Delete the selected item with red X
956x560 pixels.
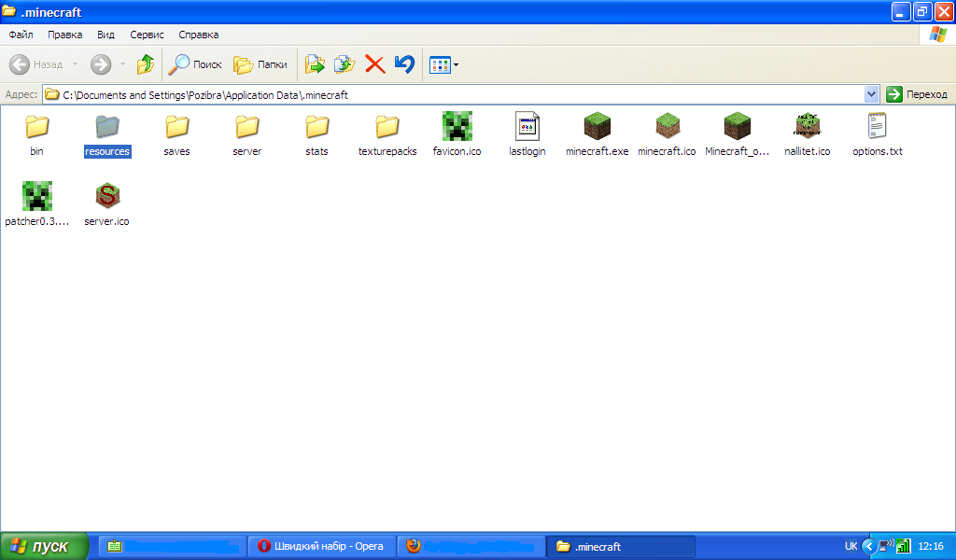pyautogui.click(x=375, y=64)
